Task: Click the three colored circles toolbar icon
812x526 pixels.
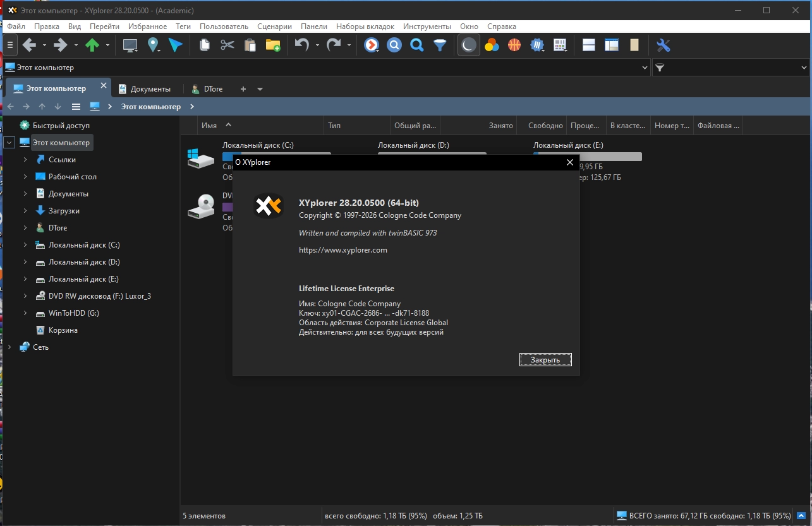Action: 492,45
